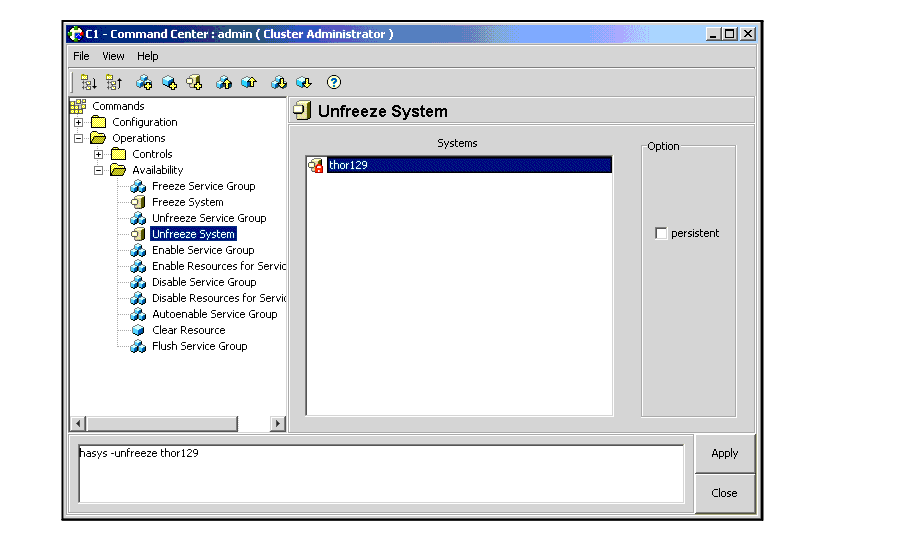Click the collapse tree toolbar icon
Viewport: 917px width, 559px height.
pyautogui.click(x=113, y=83)
